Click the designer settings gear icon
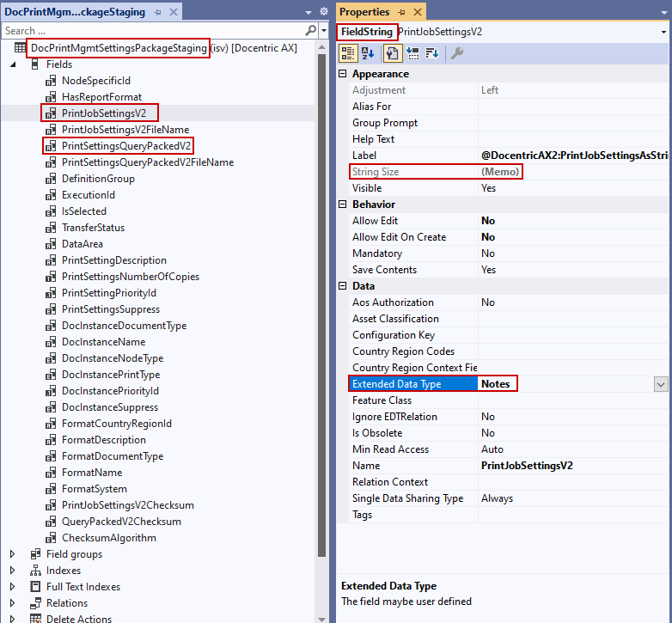The image size is (672, 623). pos(324,11)
